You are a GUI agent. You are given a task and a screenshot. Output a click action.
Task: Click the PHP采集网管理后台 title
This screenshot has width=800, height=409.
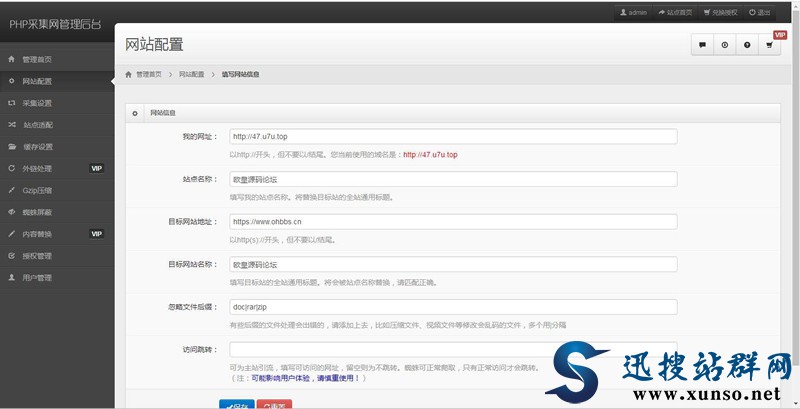click(55, 24)
